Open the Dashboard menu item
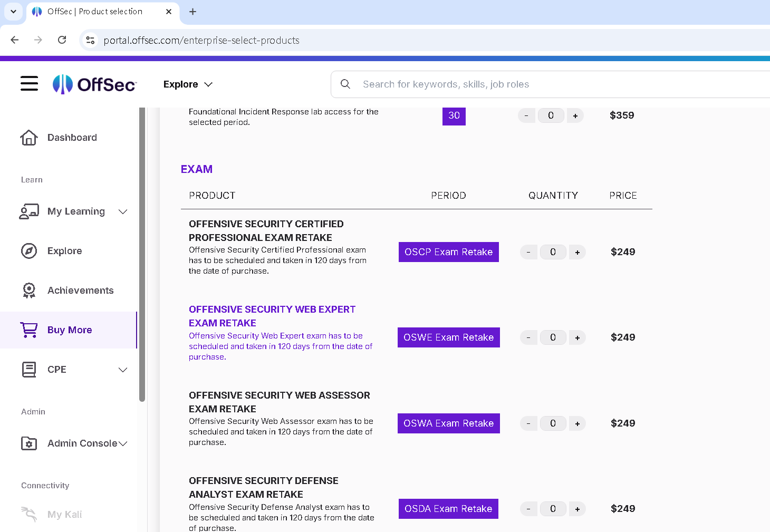This screenshot has height=532, width=770. [69, 138]
